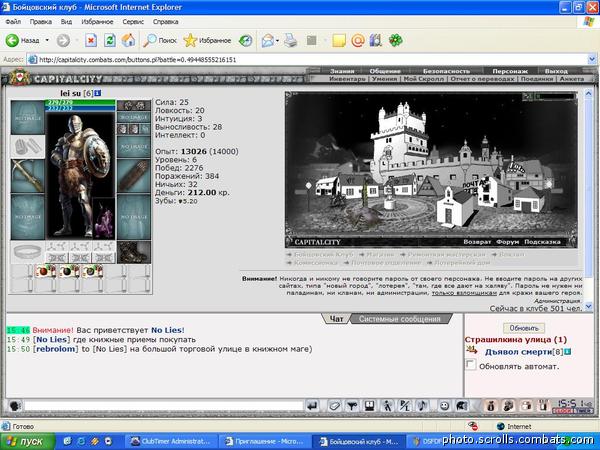
Task: Click the boots equipment slot
Action: (134, 252)
